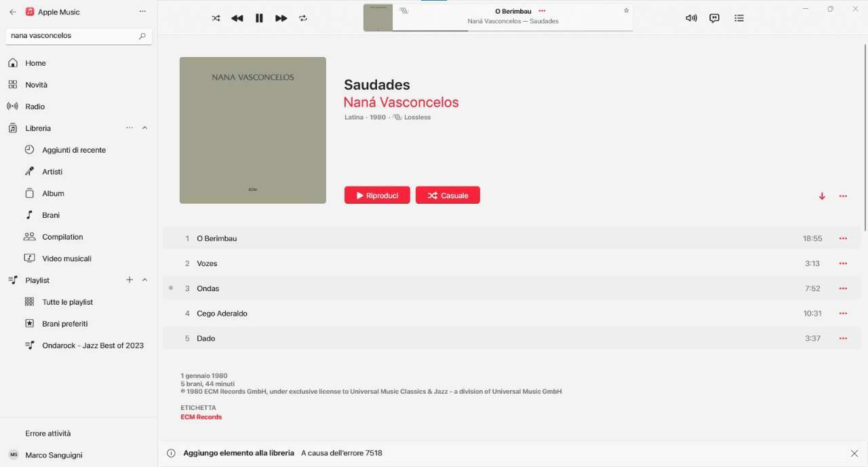Open the volume control
Image resolution: width=868 pixels, height=467 pixels.
point(691,18)
